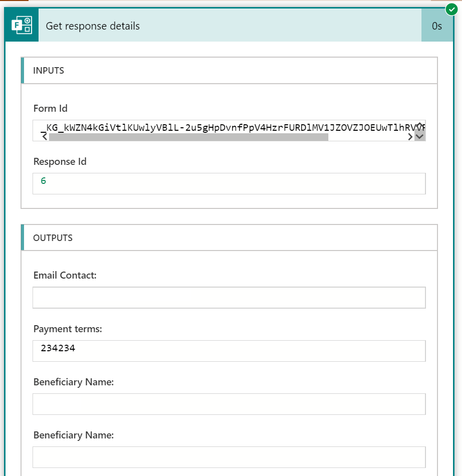The width and height of the screenshot is (462, 476).
Task: Click the Form Id down arrow
Action: coord(419,137)
